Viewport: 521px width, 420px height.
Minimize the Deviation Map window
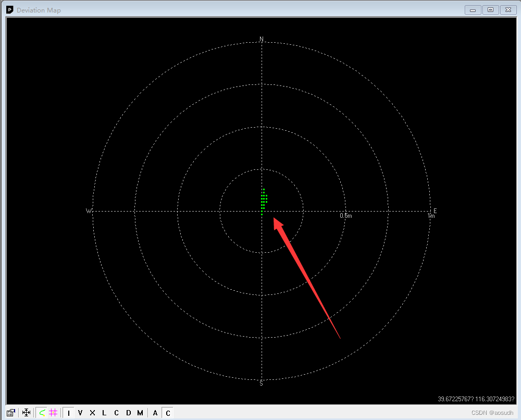473,10
